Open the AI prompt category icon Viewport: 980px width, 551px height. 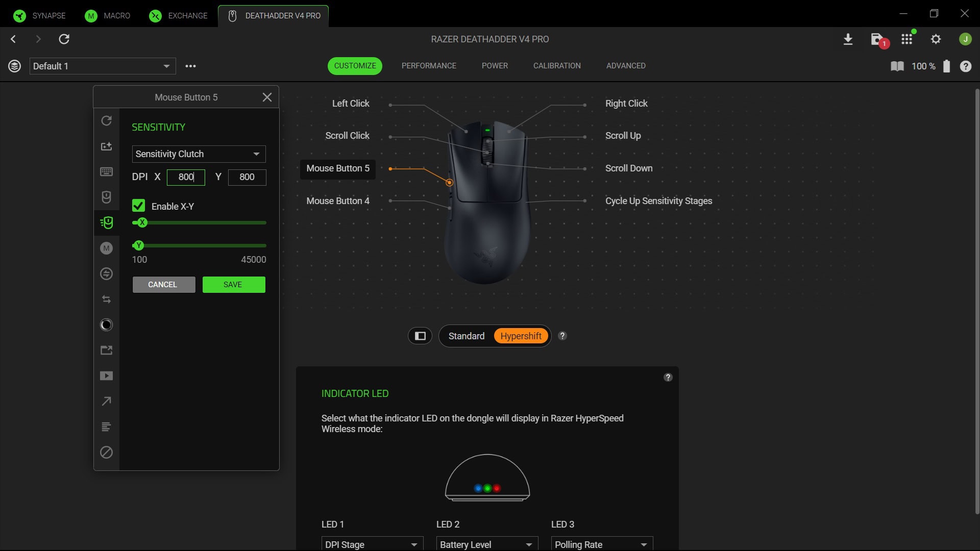tap(106, 146)
